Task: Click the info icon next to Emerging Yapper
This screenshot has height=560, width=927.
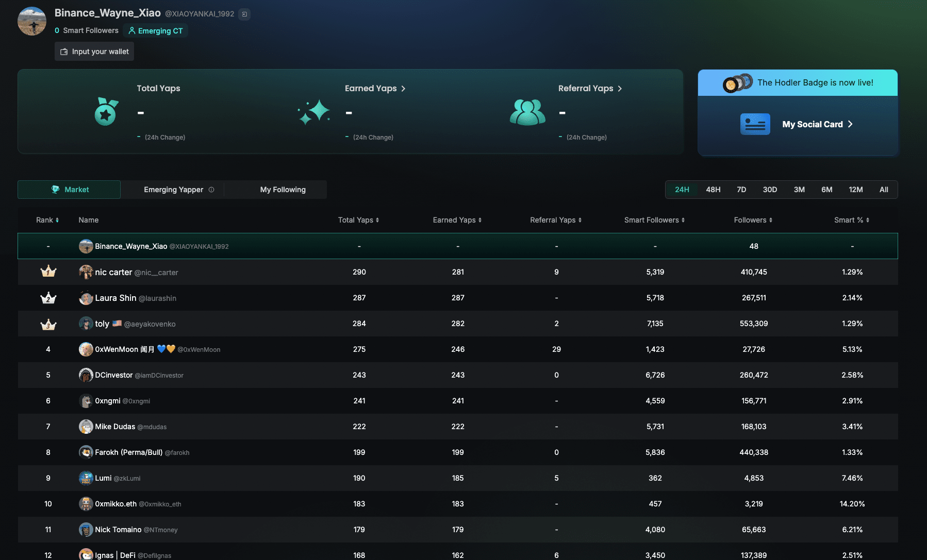Action: tap(211, 190)
